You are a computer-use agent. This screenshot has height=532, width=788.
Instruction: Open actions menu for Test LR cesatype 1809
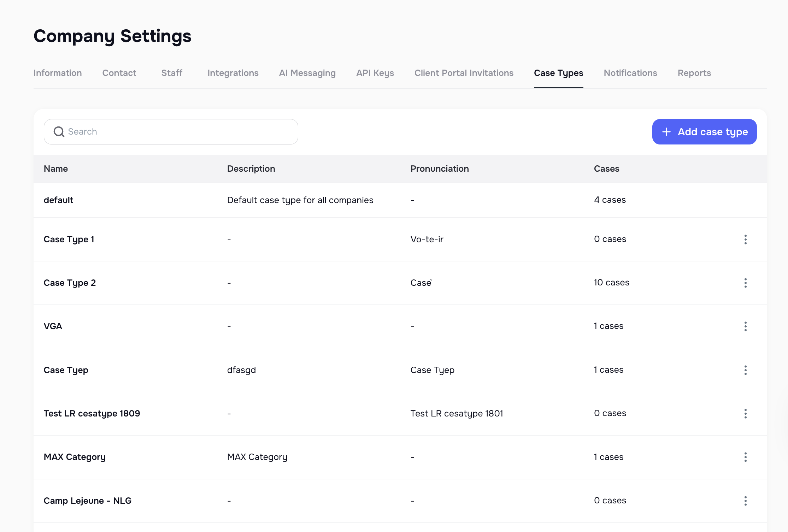tap(746, 414)
